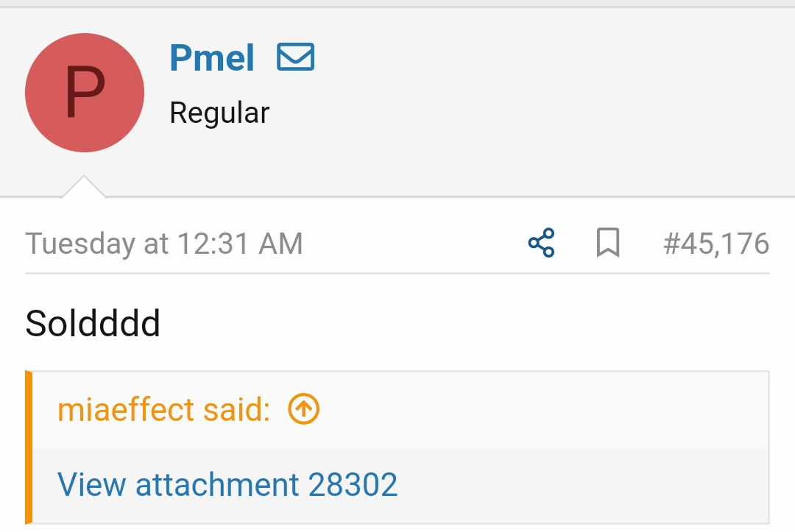Open Pmel's user profile link
The image size is (795, 532).
pos(212,57)
